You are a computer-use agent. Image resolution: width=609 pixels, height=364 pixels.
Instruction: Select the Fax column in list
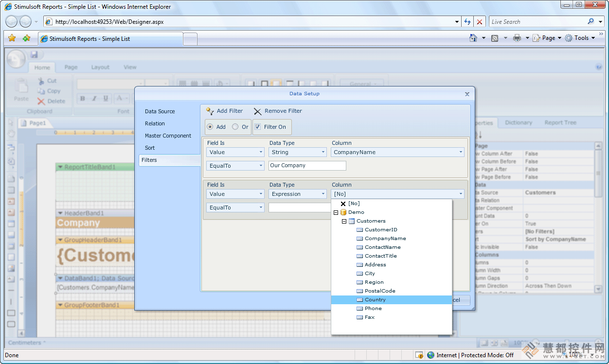pos(392,317)
